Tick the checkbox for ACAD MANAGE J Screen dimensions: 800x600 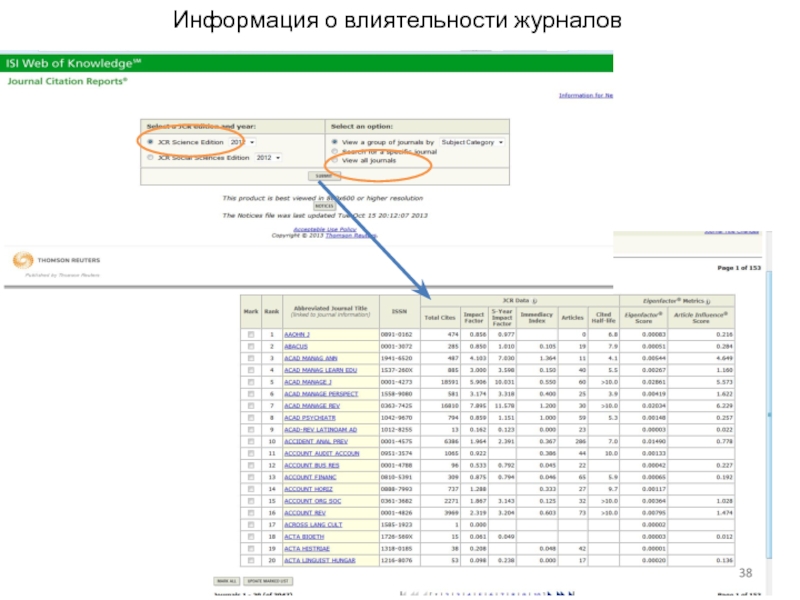[251, 382]
